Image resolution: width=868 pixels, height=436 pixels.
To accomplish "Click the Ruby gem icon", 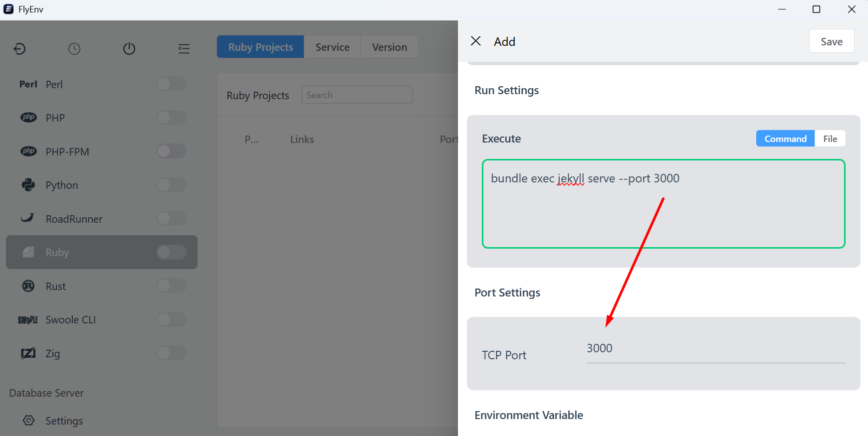I will click(28, 252).
